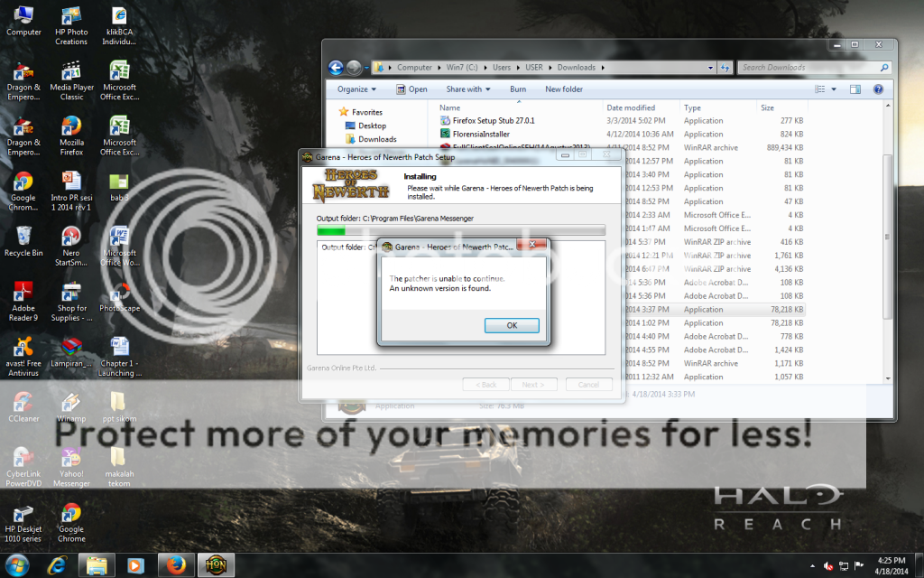This screenshot has width=924, height=578.
Task: Open Shop for Supplies desktop shortcut
Action: (71, 302)
